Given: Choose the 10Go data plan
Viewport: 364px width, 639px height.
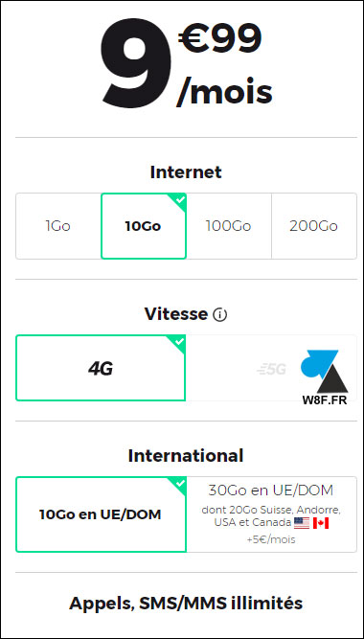Looking at the screenshot, I should tap(144, 226).
